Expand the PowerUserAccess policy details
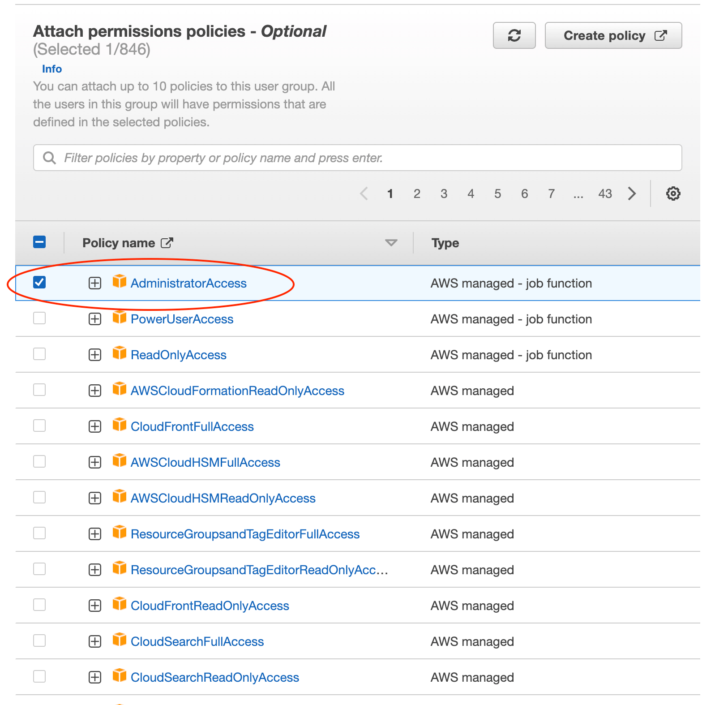The image size is (728, 705). (95, 319)
